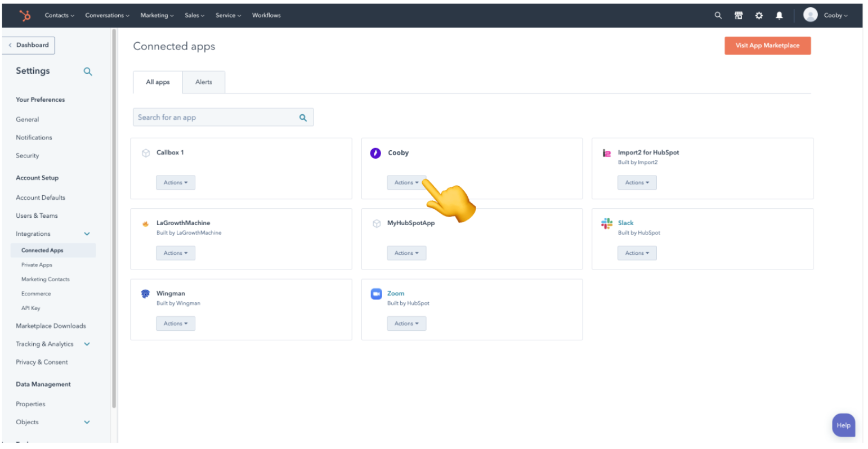Open Private Apps

coord(37,265)
